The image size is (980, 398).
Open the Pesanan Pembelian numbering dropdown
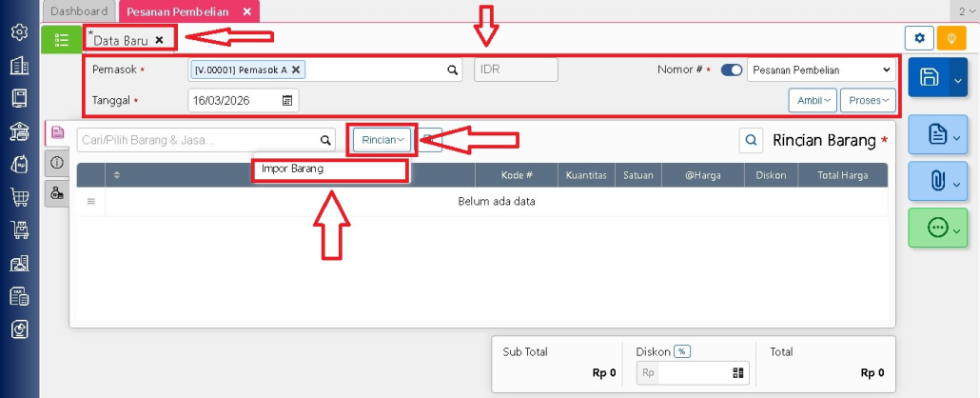click(822, 70)
